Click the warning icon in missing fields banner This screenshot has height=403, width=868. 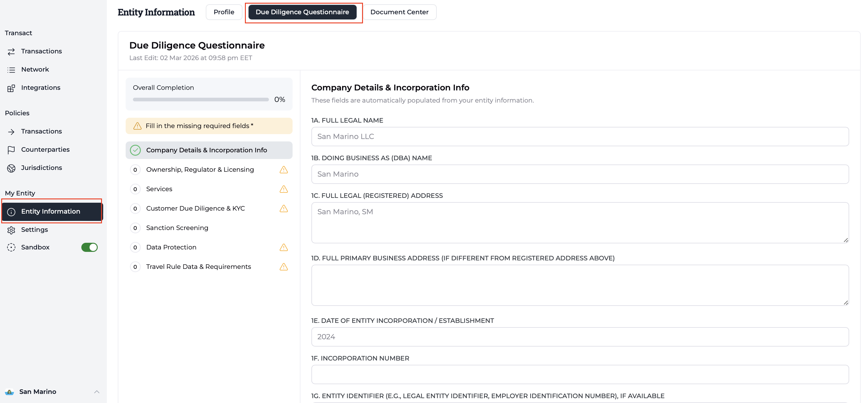pyautogui.click(x=137, y=126)
